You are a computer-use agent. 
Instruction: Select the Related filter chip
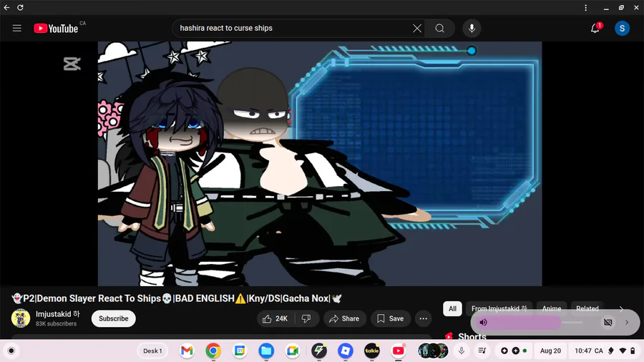coord(587,308)
